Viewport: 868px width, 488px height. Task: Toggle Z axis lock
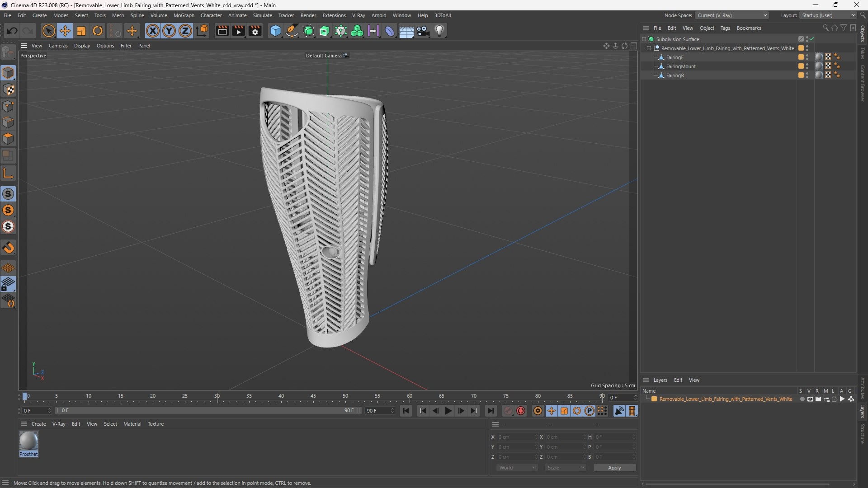click(x=185, y=31)
